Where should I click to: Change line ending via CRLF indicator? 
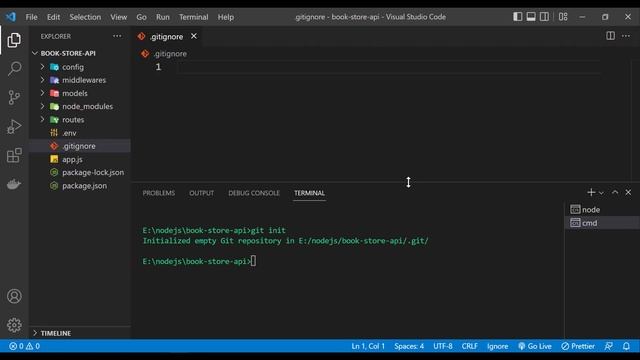coord(469,346)
